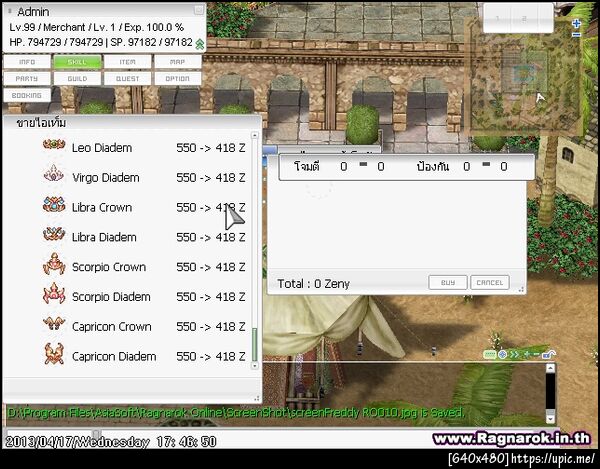Open the BOOKING window
Screen dimensions: 600x469
[x=27, y=95]
